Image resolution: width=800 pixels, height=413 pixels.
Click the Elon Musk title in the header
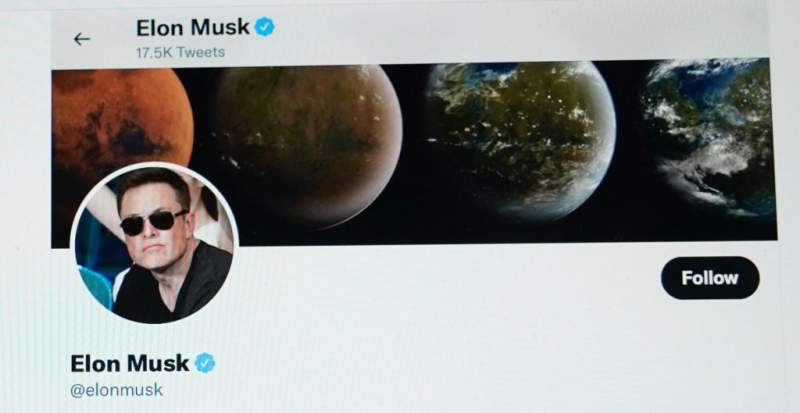(193, 27)
